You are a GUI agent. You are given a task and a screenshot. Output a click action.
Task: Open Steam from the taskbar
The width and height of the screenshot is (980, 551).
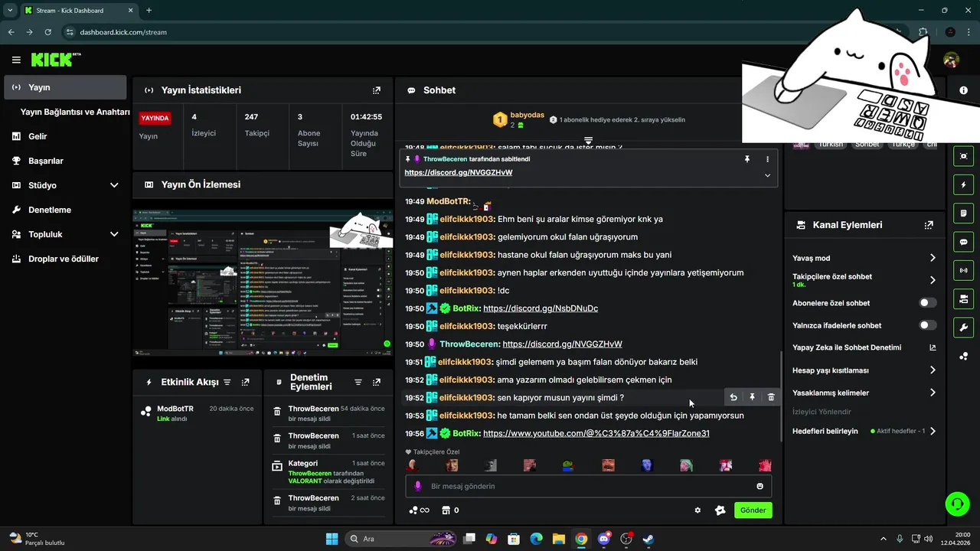point(648,539)
